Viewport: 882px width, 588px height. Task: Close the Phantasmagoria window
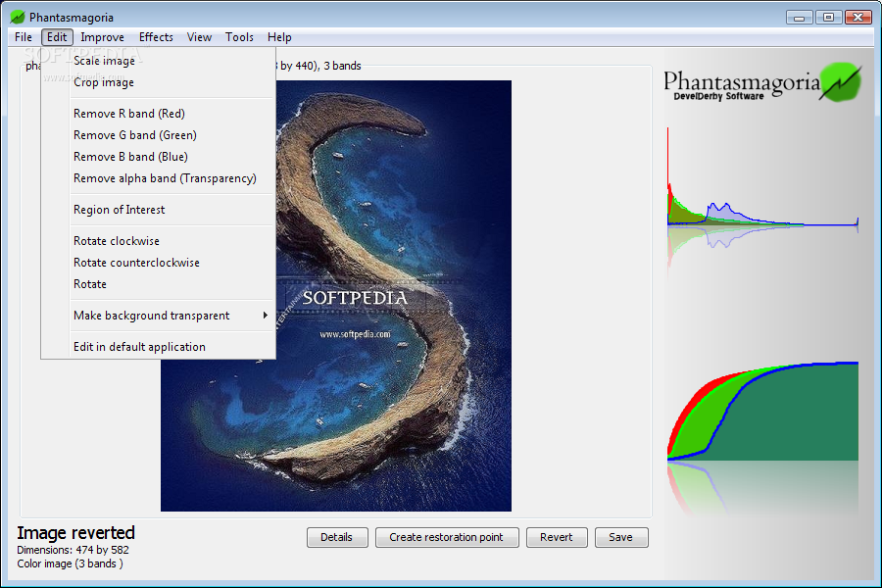858,18
